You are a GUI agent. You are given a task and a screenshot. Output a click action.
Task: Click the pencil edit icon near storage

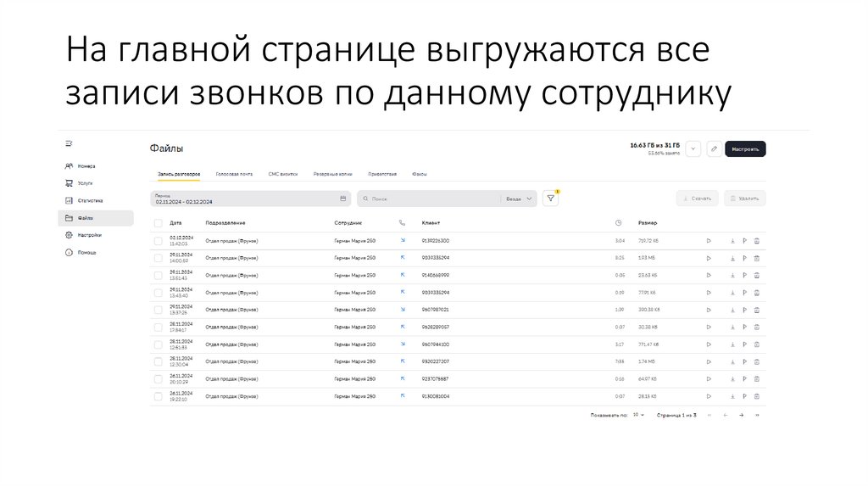(714, 149)
